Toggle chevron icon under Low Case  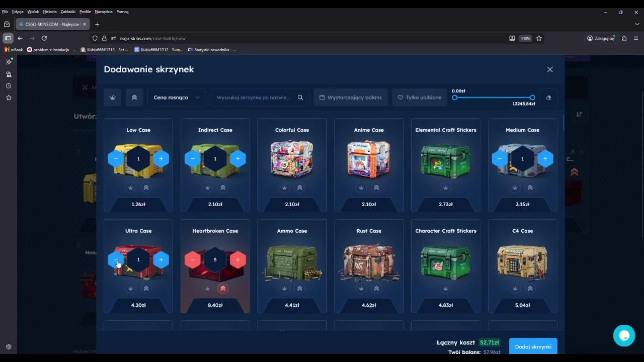[146, 188]
